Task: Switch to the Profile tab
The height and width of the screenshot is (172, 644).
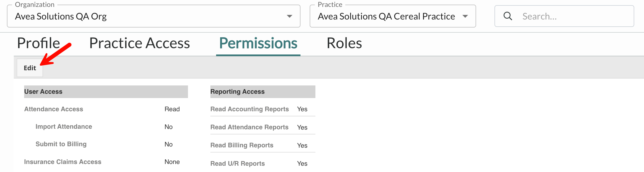Action: click(x=38, y=43)
